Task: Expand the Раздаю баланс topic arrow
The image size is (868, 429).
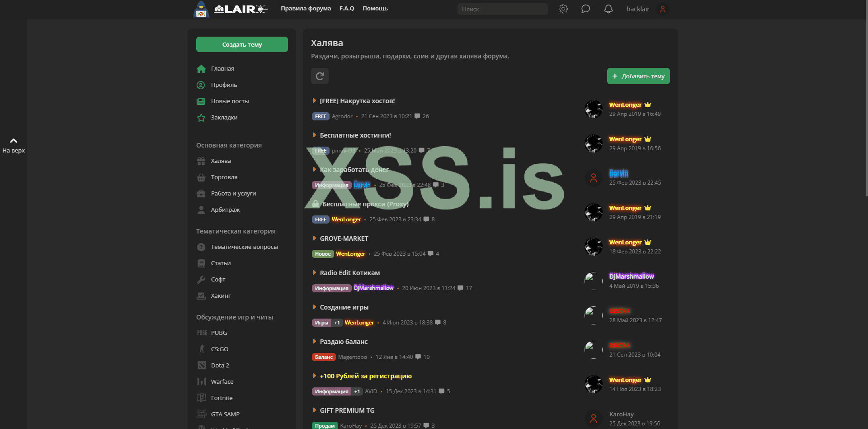Action: pyautogui.click(x=314, y=342)
